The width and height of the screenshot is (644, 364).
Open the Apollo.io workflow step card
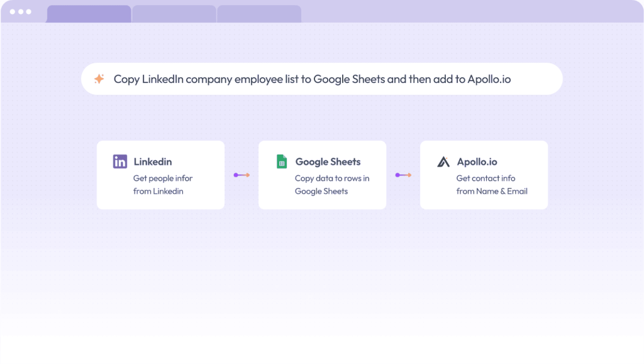(x=484, y=175)
